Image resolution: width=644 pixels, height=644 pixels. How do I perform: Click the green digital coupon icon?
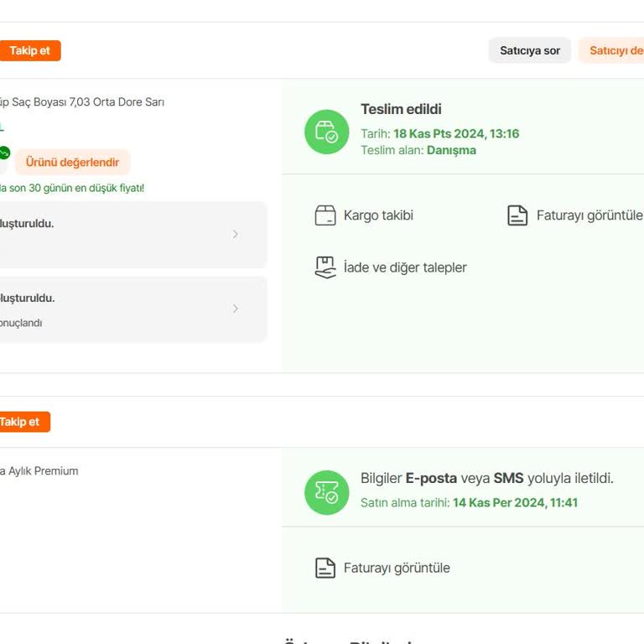pos(326,492)
